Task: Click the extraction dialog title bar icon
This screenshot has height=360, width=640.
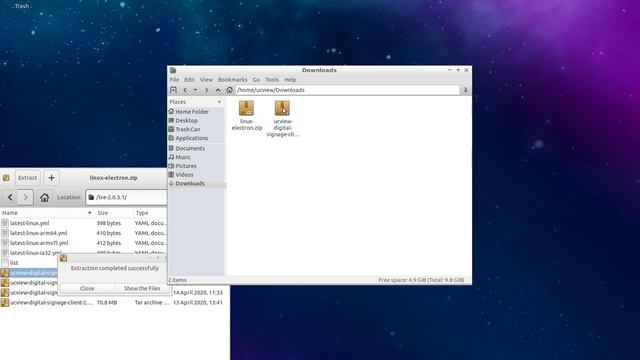Action: click(x=63, y=258)
